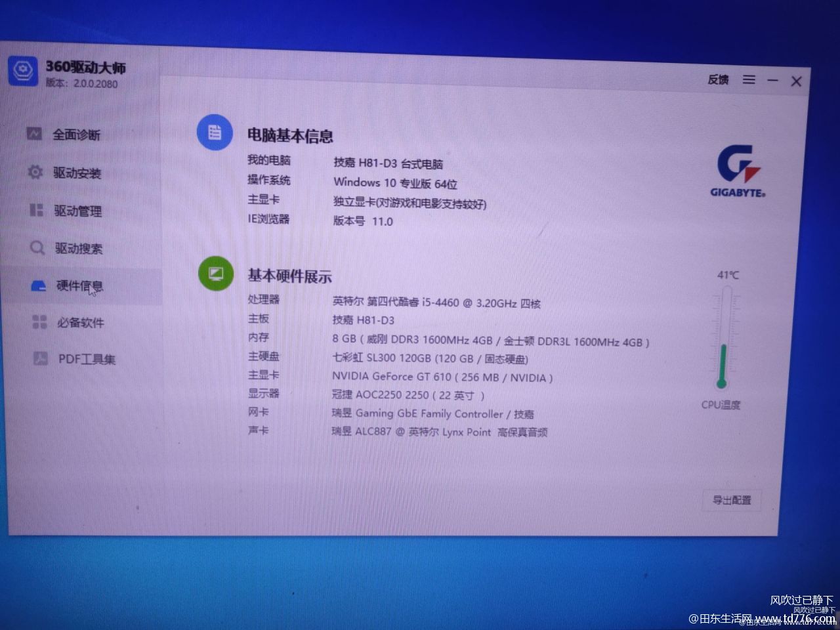Click 冠捷 AOC2250 monitor text
840x630 pixels.
pyautogui.click(x=408, y=395)
